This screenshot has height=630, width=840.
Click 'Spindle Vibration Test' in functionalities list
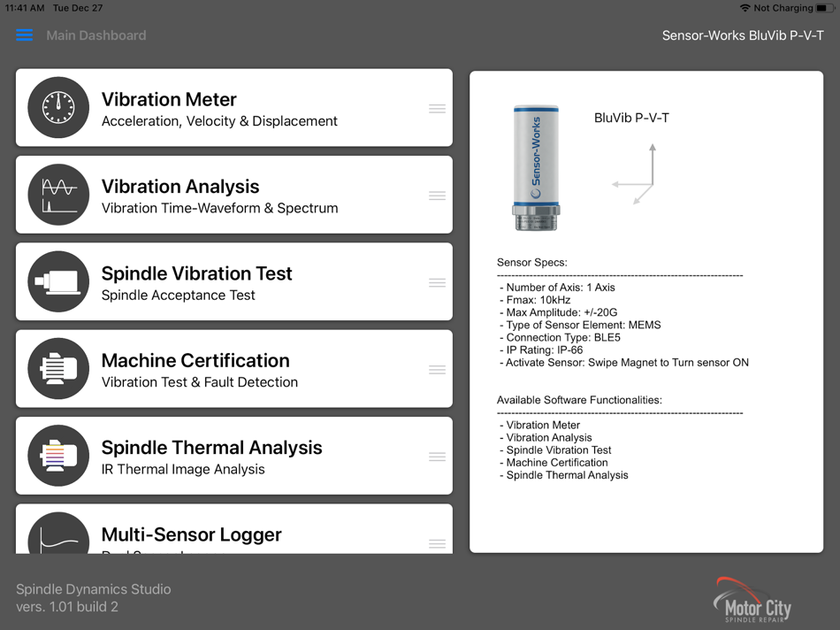pos(555,449)
